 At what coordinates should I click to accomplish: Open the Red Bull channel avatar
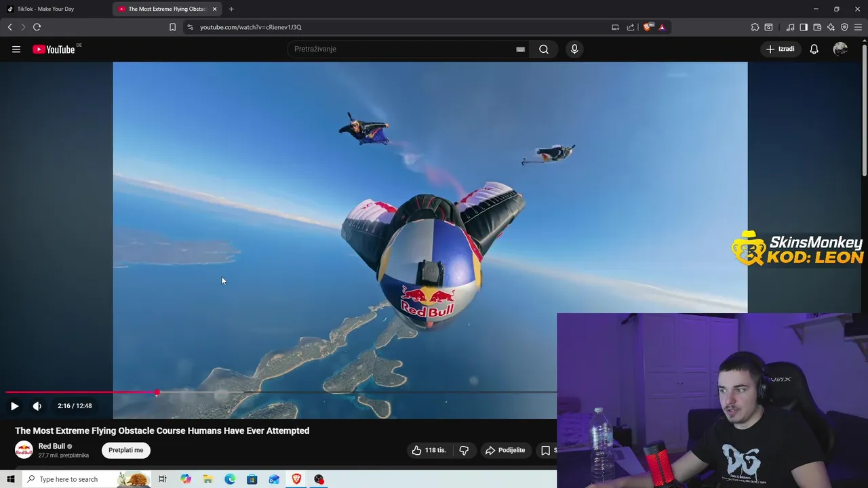(24, 450)
